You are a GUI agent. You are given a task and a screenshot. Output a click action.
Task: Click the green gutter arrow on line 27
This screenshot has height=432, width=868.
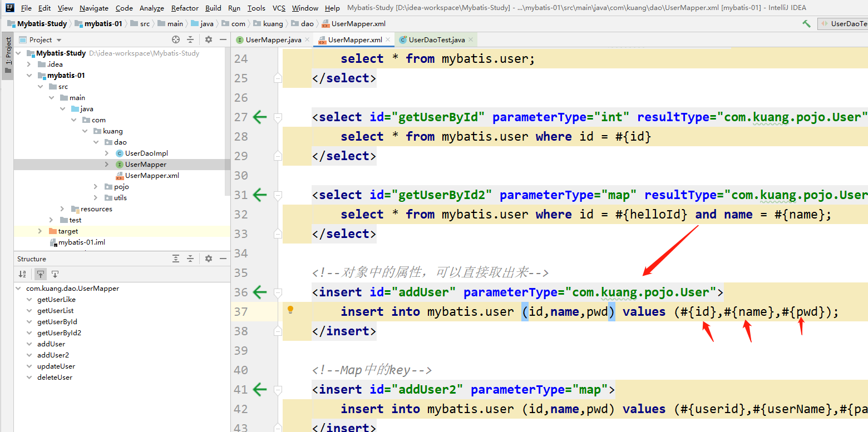tap(260, 117)
